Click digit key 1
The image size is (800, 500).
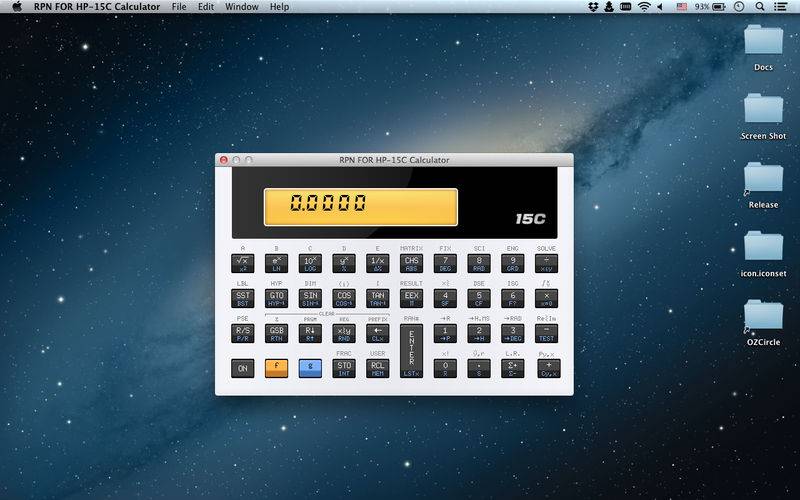pos(445,333)
